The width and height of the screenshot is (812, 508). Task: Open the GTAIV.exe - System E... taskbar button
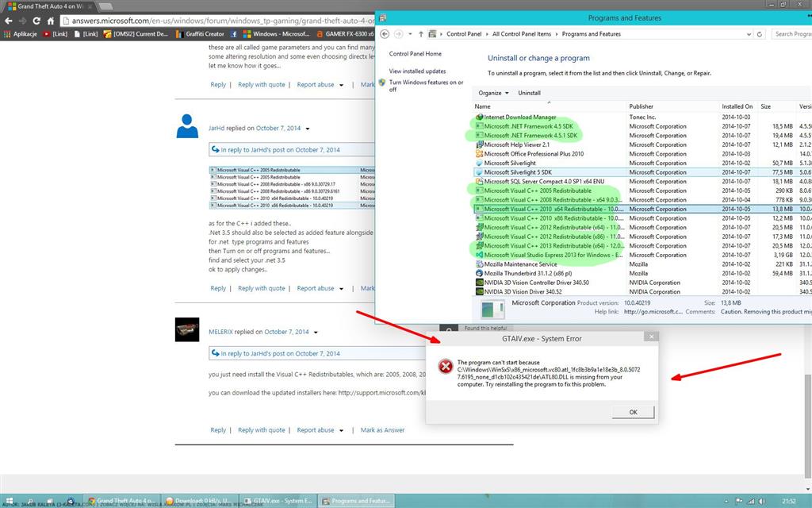278,501
